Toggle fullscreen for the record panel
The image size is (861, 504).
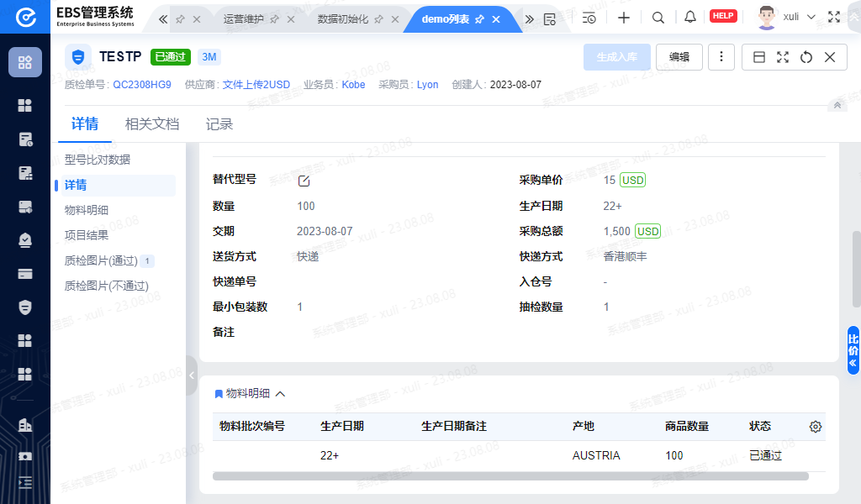(782, 57)
